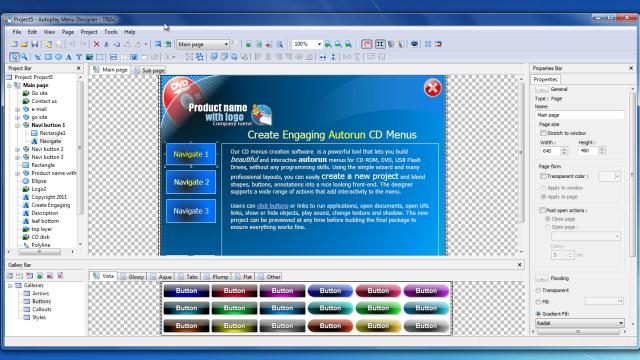
Task: Expand the Navi button 2 tree node
Action: point(18,149)
